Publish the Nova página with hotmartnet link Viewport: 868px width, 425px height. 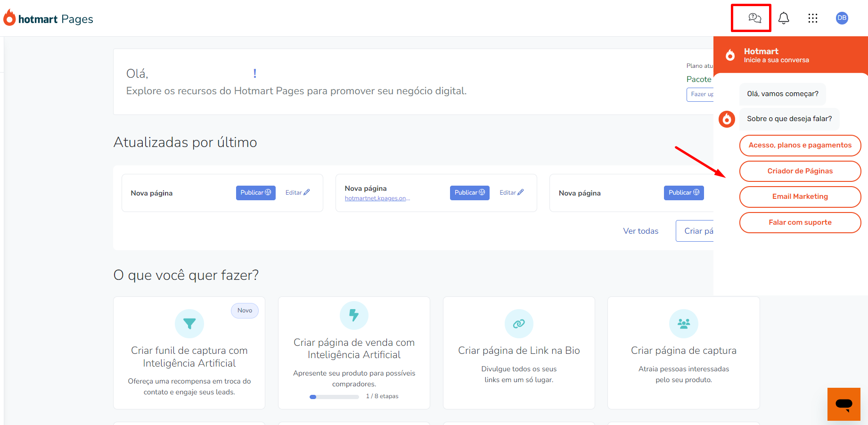click(470, 193)
